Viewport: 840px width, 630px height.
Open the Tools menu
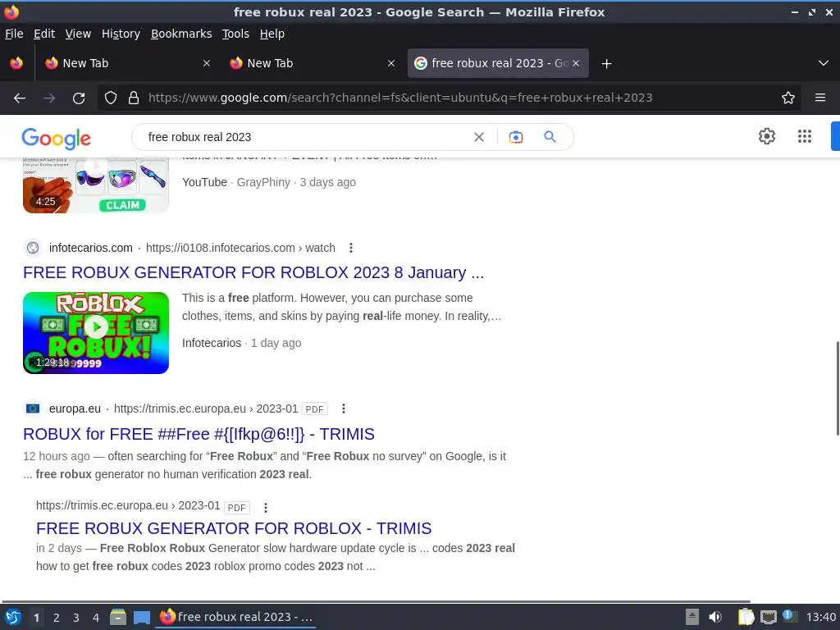[x=235, y=34]
